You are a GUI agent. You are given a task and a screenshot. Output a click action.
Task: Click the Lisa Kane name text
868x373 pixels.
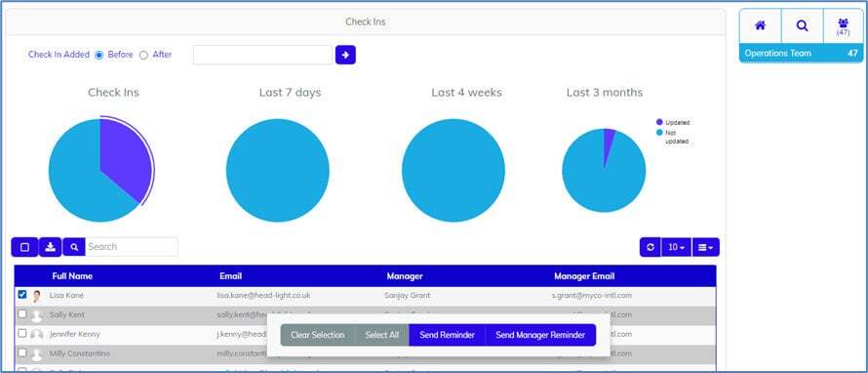[x=66, y=296]
